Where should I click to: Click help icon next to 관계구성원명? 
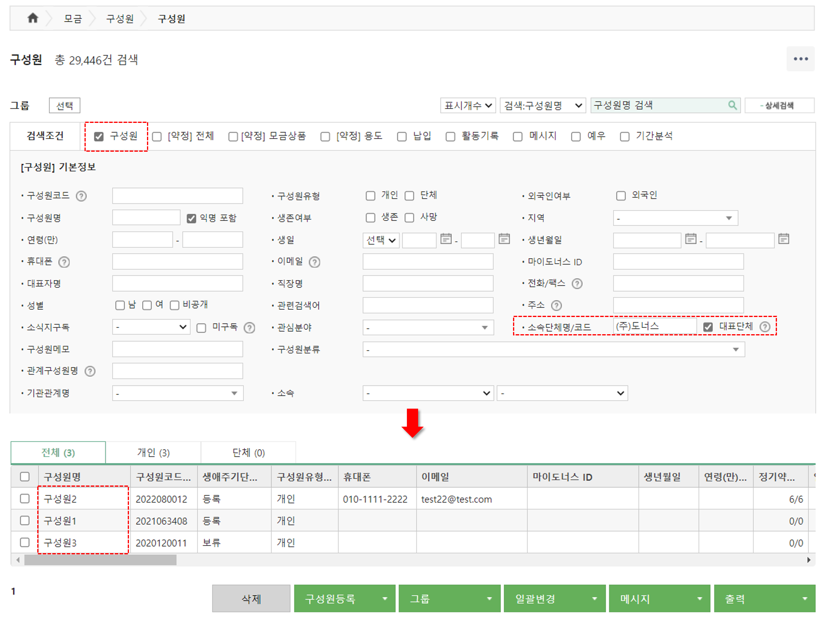point(90,371)
